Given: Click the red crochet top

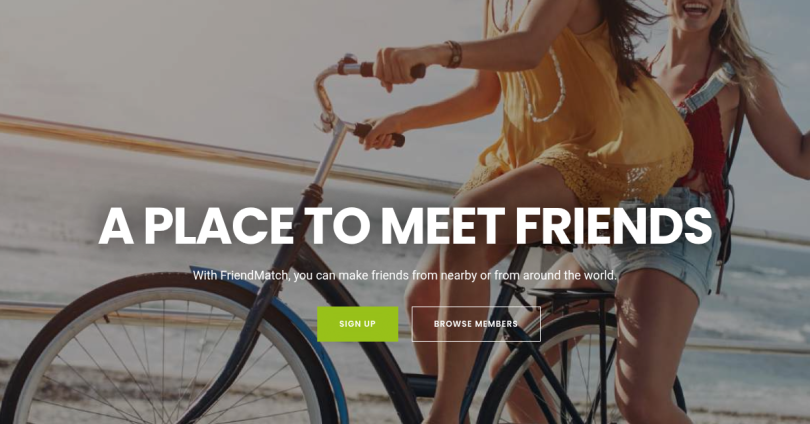Looking at the screenshot, I should (x=705, y=150).
